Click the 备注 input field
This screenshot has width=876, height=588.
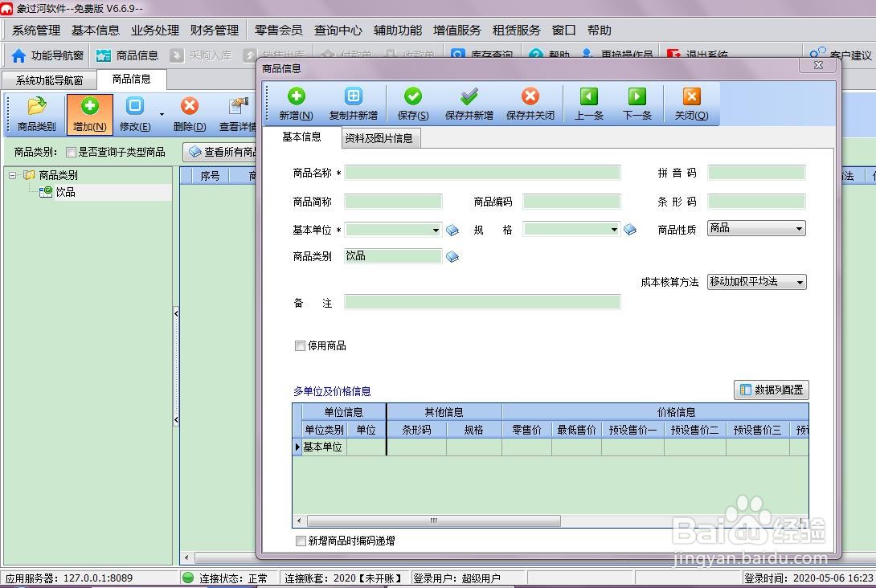483,302
